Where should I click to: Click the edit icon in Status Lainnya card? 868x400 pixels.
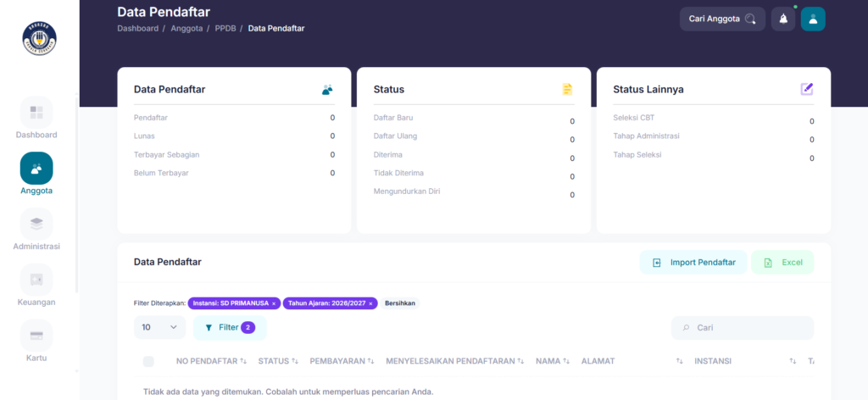(x=807, y=89)
